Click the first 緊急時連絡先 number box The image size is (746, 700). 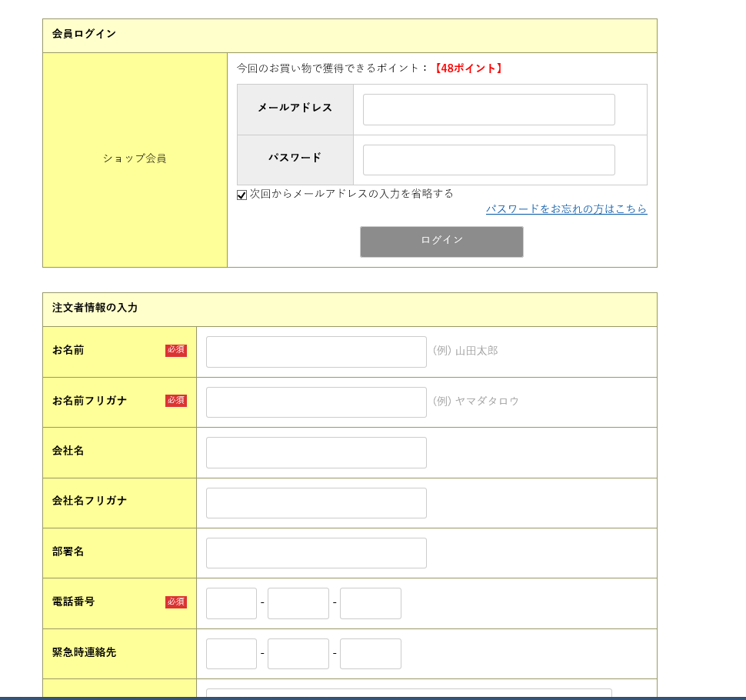point(231,653)
